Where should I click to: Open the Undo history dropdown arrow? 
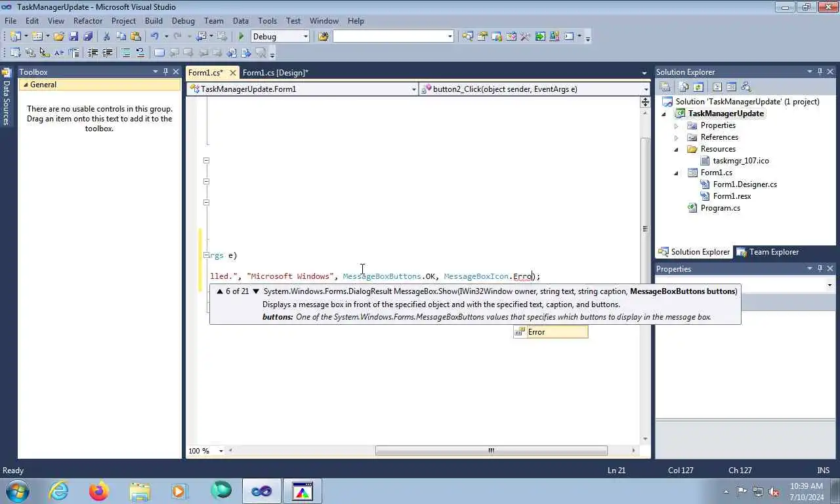(166, 37)
